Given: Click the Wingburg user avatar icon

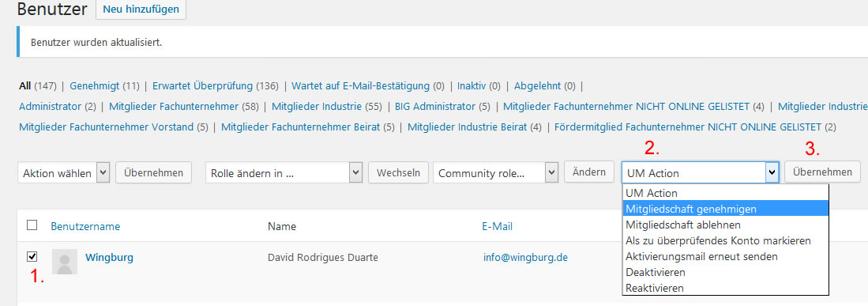Looking at the screenshot, I should (65, 262).
